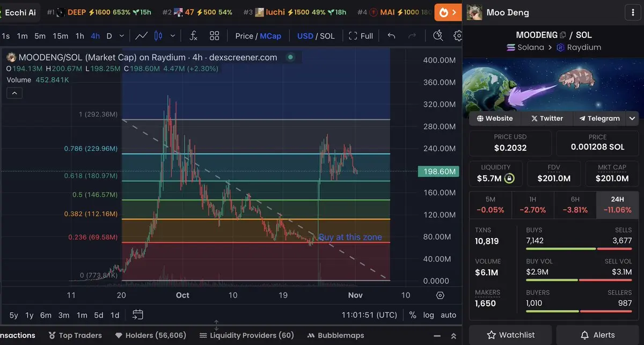
Task: Open the Raydium DEX link
Action: [579, 47]
